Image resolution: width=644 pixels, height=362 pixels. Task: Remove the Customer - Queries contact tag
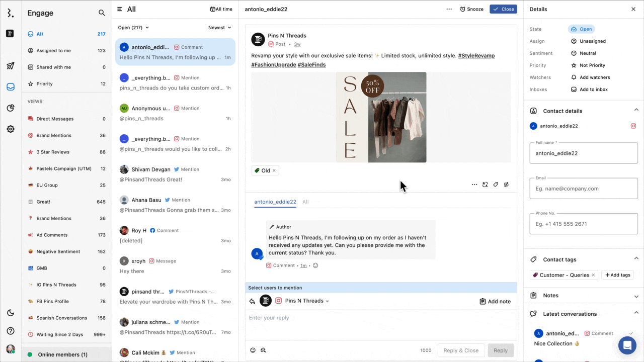coord(593,275)
